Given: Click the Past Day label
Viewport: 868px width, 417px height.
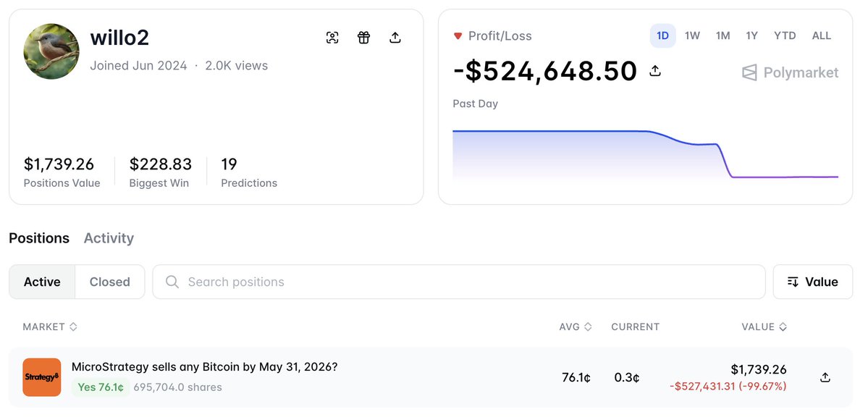Looking at the screenshot, I should [476, 104].
